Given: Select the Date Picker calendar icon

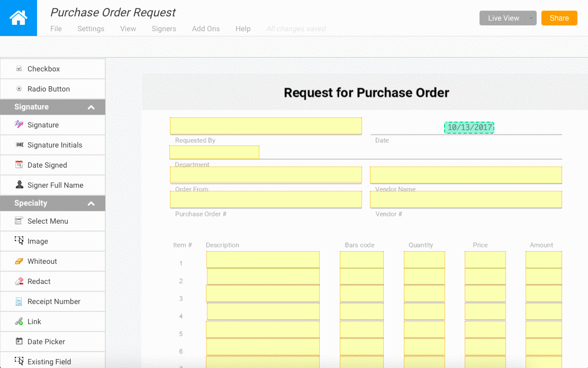Looking at the screenshot, I should 19,341.
